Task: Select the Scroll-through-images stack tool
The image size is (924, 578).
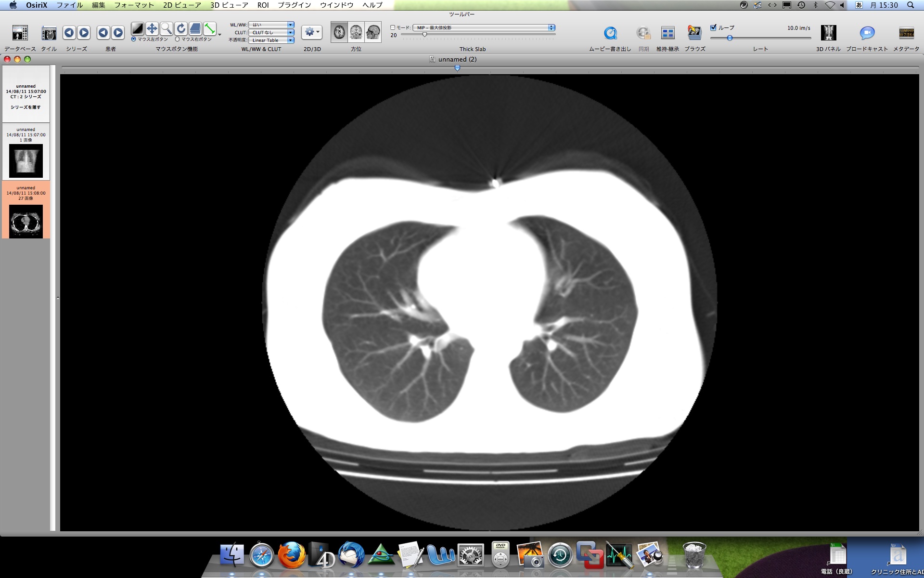Action: tap(195, 29)
